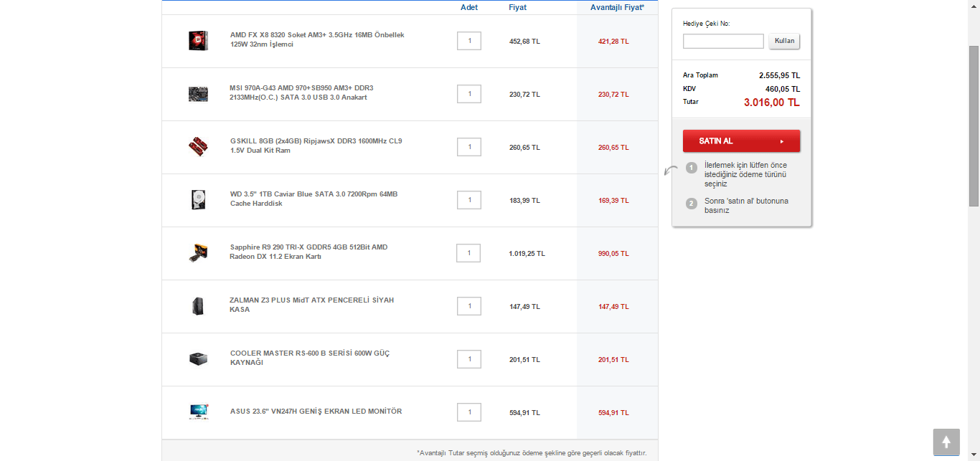
Task: Click the Avantajlı Fiyat* column header
Action: (617, 7)
